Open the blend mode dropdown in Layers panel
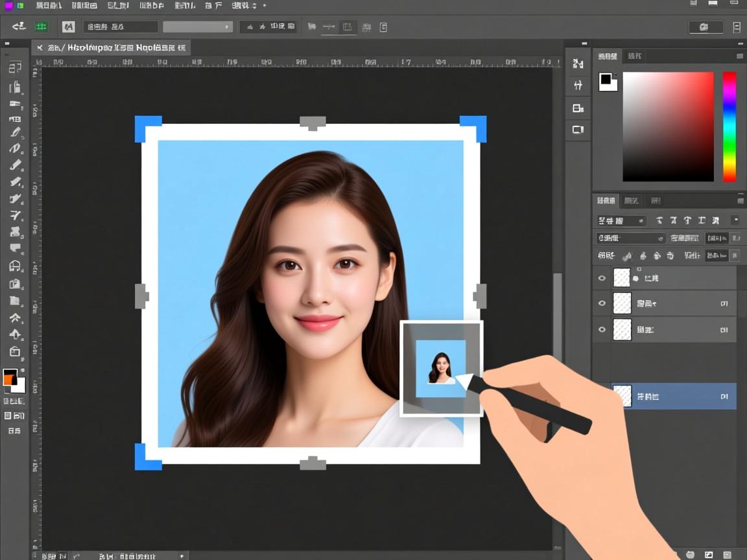747x560 pixels. 621,220
